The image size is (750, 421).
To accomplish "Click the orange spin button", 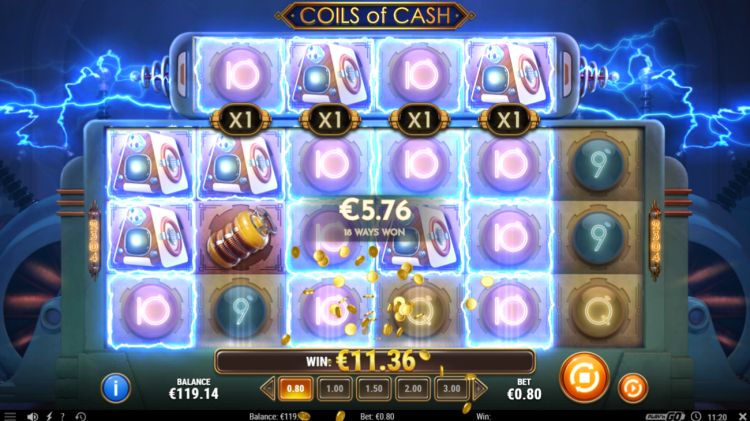I will [x=584, y=377].
